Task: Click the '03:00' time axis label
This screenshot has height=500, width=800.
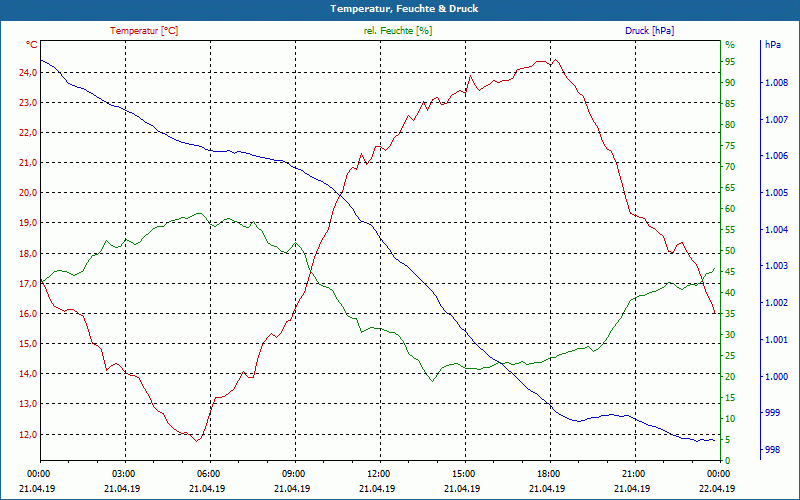Action: coord(122,473)
